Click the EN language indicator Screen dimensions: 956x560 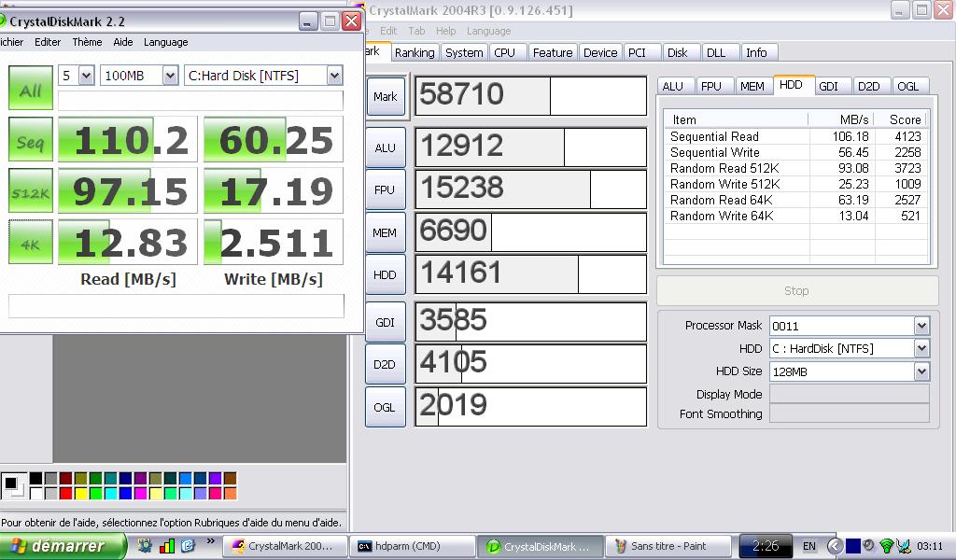(809, 546)
